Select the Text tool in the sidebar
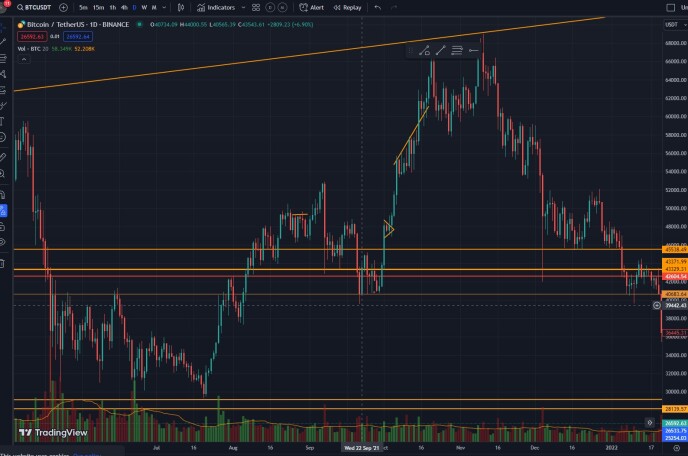Viewport: 688px width, 456px height. 3,121
